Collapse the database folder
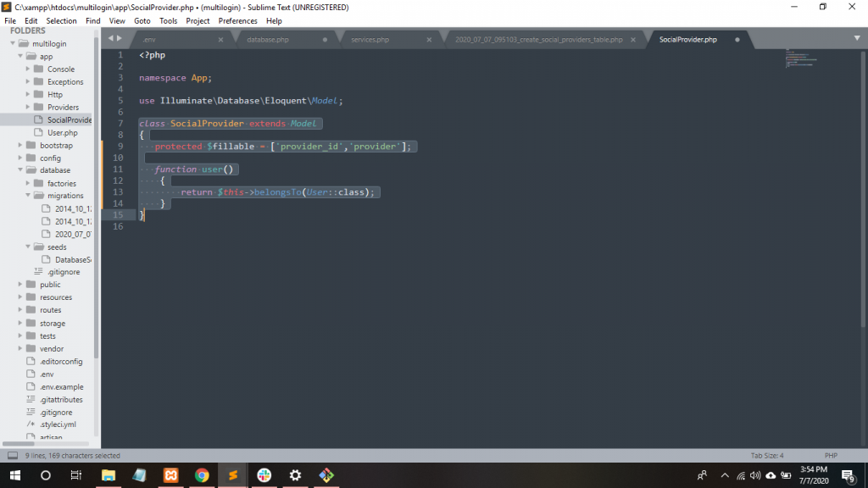 click(20, 169)
